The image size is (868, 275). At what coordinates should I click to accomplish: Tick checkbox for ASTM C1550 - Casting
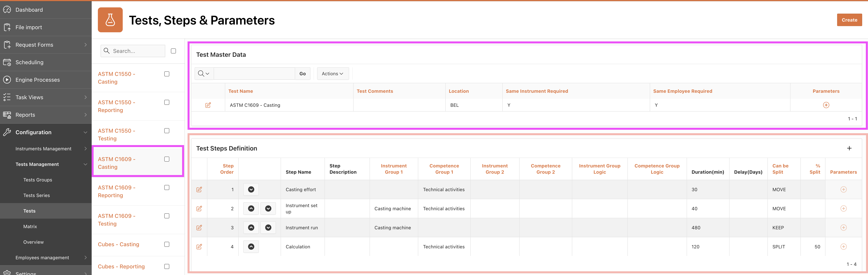click(167, 74)
